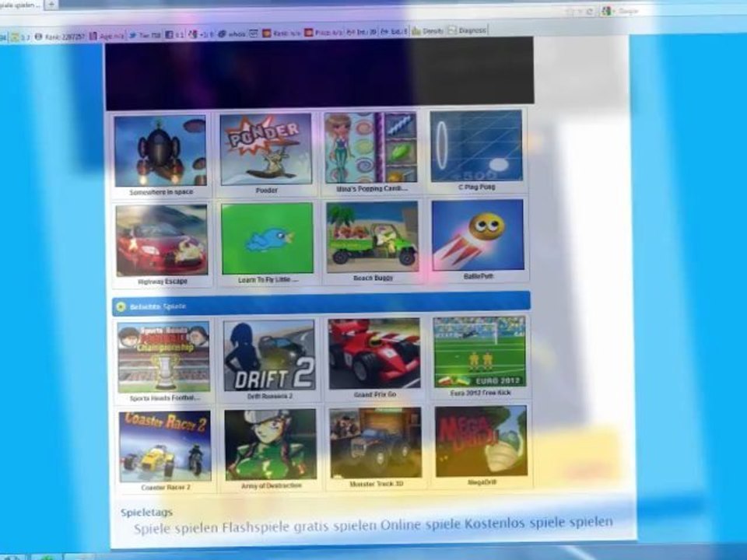This screenshot has height=560, width=747.
Task: Open the Somewhere in space game thumbnail
Action: point(160,150)
